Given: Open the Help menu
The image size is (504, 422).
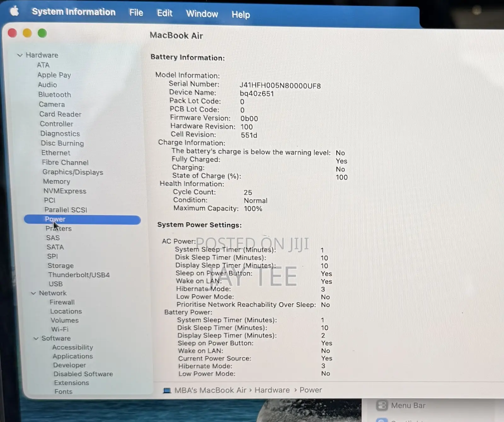Looking at the screenshot, I should (241, 14).
